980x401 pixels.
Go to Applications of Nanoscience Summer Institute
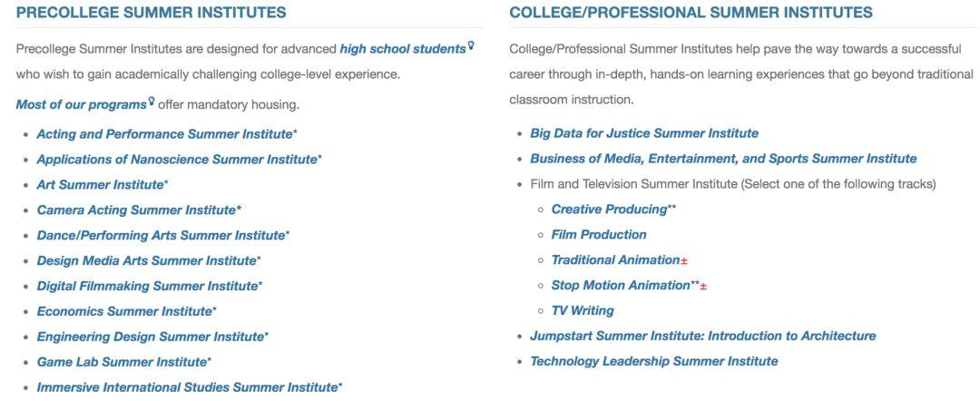(176, 160)
